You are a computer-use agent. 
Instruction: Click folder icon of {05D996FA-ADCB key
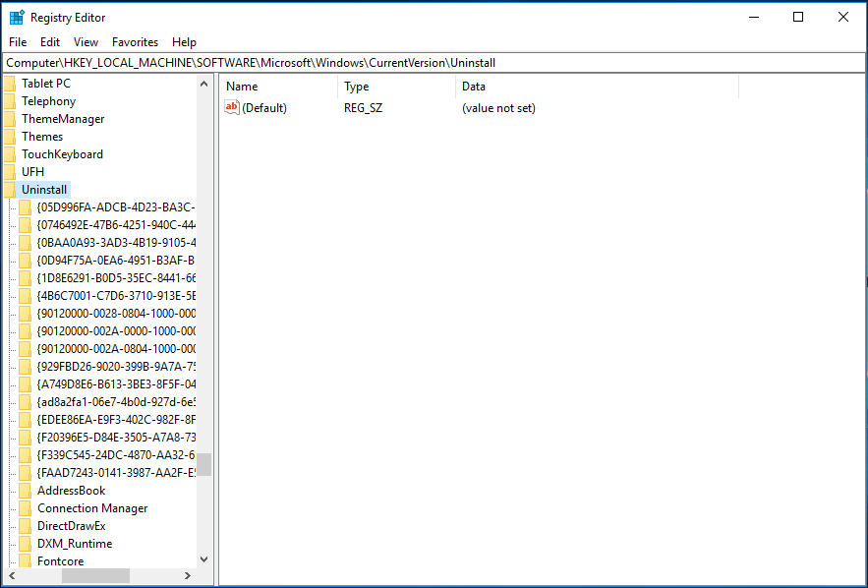[25, 207]
